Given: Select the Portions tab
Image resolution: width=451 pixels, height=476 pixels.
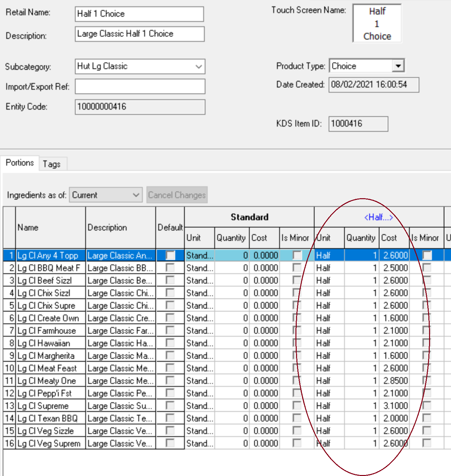Looking at the screenshot, I should pyautogui.click(x=20, y=163).
